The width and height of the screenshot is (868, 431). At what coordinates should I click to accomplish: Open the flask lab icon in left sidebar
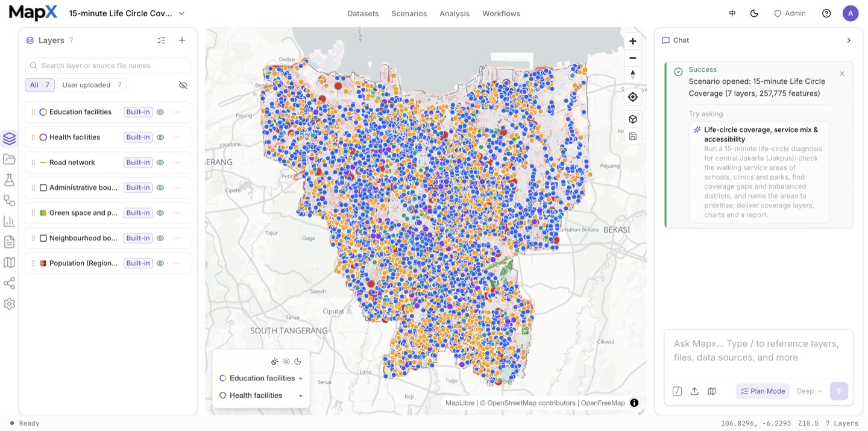pyautogui.click(x=9, y=180)
